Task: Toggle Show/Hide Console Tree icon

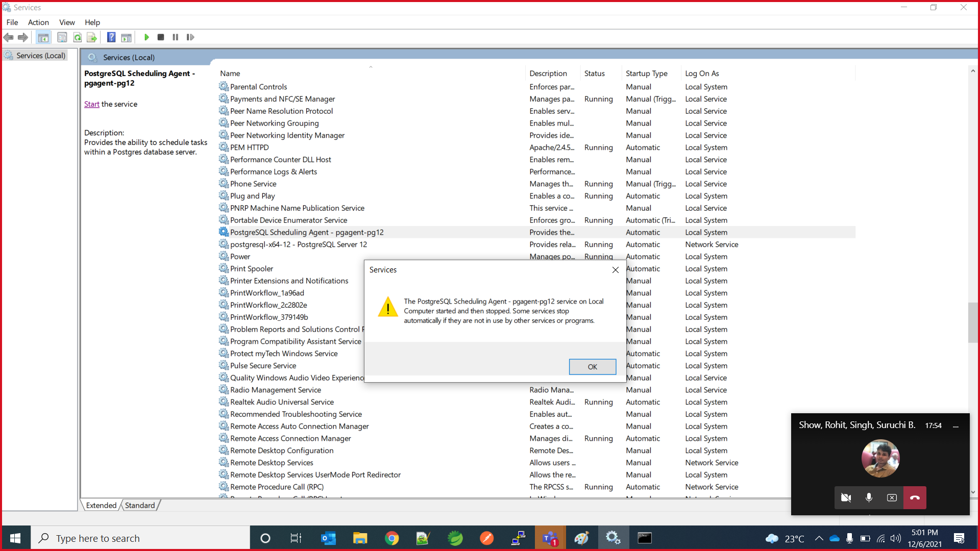Action: (43, 37)
